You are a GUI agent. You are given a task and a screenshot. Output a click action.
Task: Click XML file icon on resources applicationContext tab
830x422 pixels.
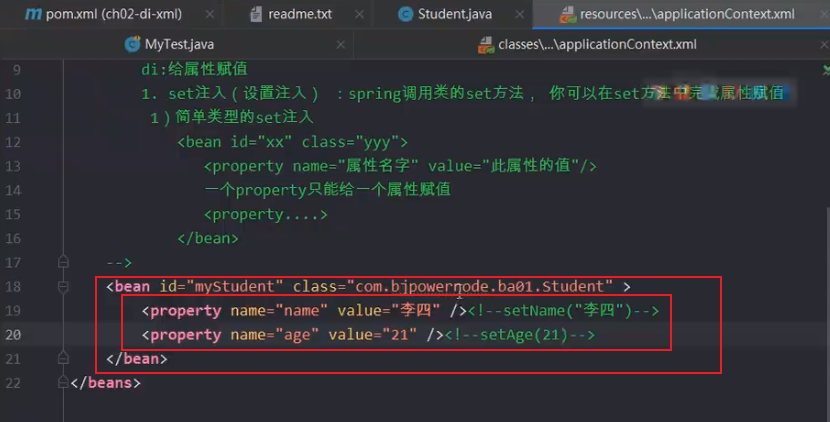[x=568, y=14]
